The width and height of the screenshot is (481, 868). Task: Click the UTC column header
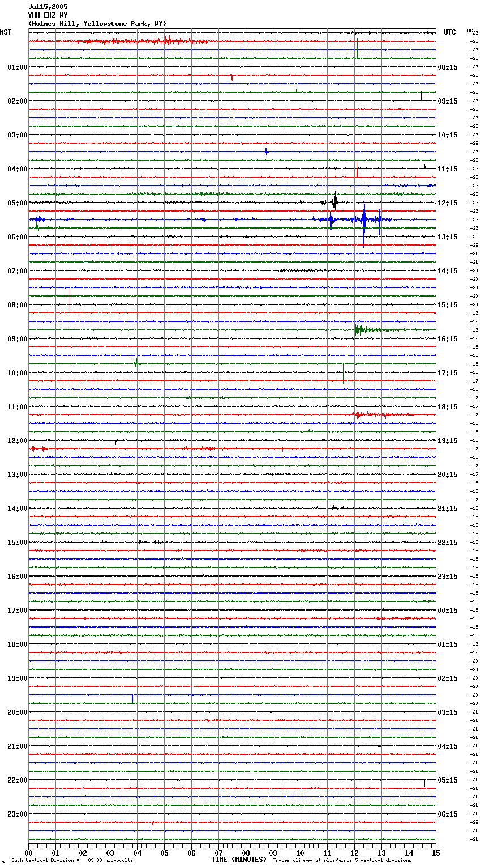point(450,32)
